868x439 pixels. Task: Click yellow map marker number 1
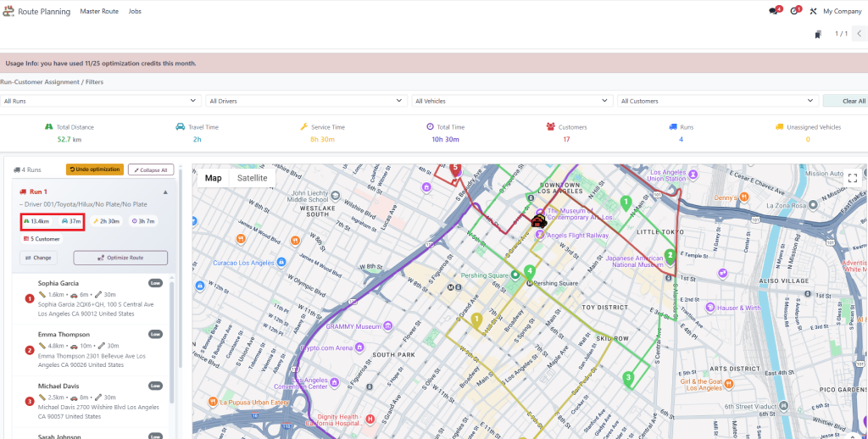[476, 320]
